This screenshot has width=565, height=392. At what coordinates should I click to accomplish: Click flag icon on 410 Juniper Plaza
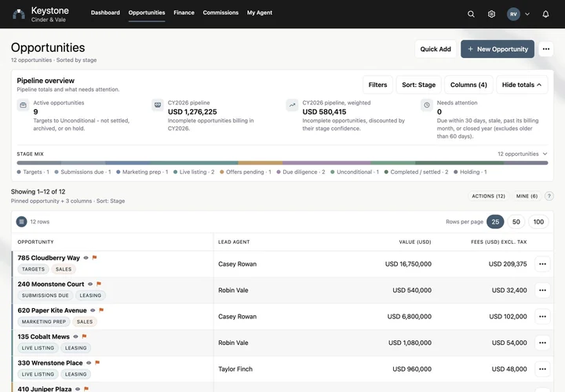coord(86,389)
